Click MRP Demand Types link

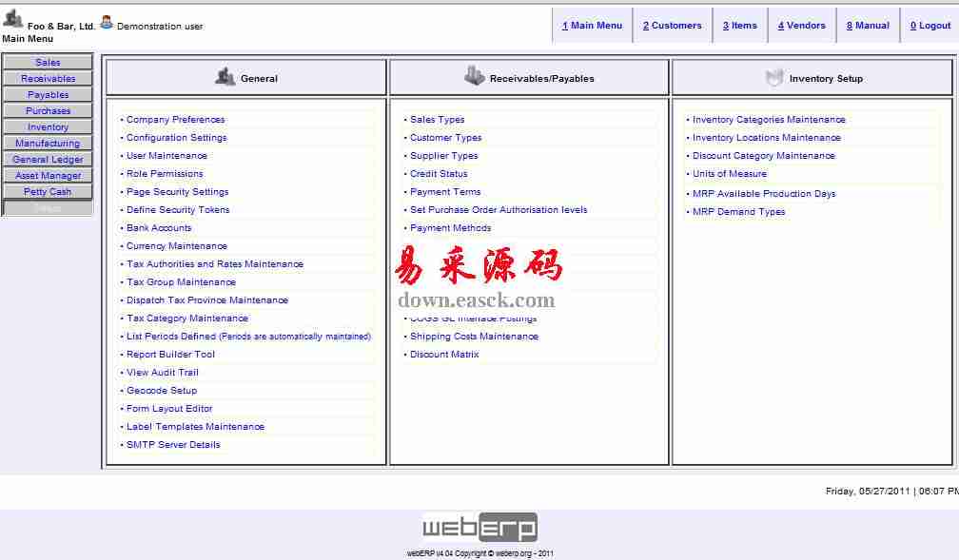[x=738, y=212]
